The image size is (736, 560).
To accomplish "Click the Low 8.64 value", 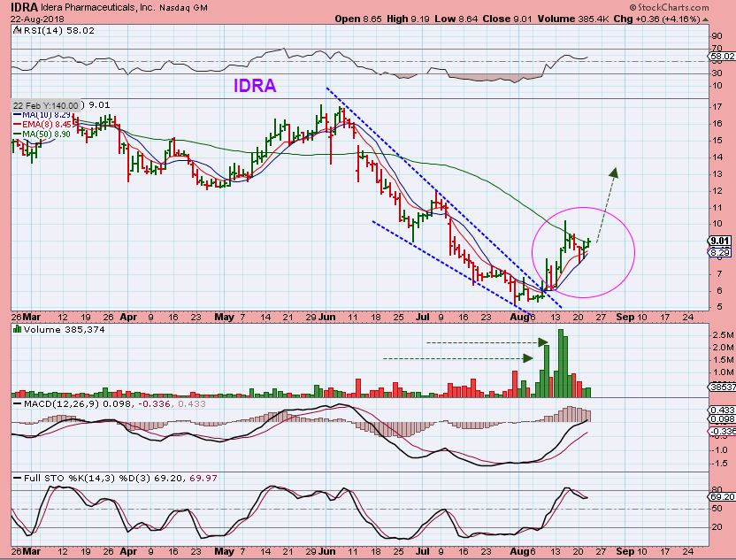I will pos(456,19).
